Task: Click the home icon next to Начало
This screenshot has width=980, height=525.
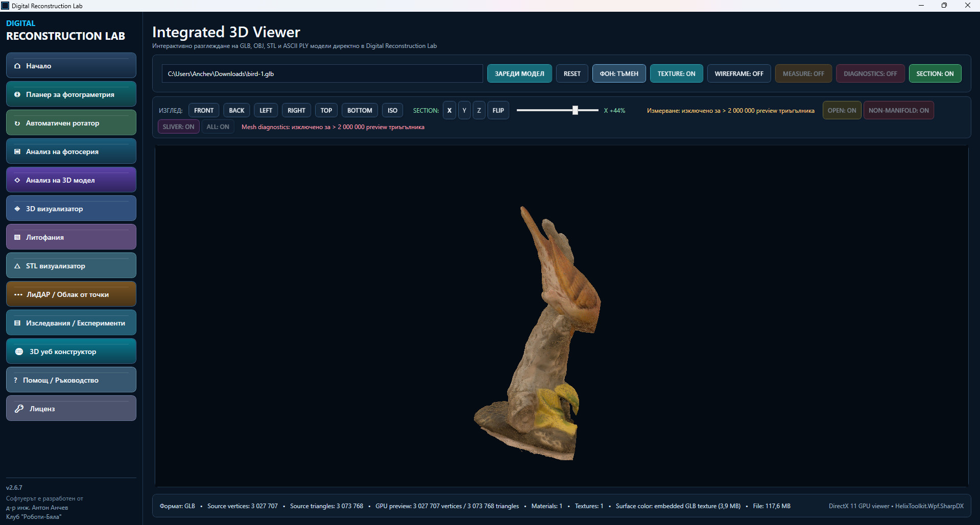Action: click(17, 66)
